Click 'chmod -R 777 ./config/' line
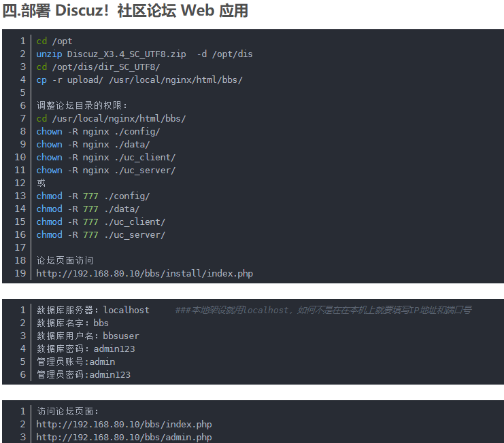The image size is (504, 443). [93, 196]
